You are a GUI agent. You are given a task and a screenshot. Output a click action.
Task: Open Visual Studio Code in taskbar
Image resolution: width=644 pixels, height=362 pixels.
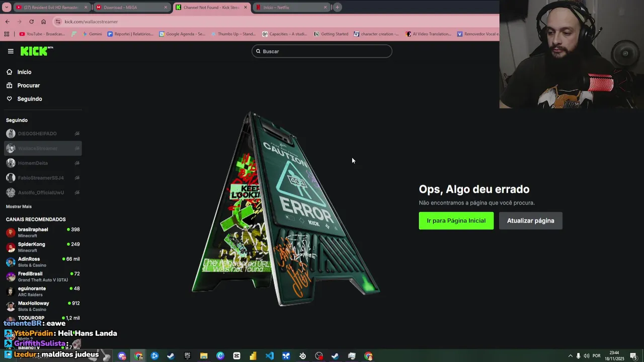(x=270, y=356)
